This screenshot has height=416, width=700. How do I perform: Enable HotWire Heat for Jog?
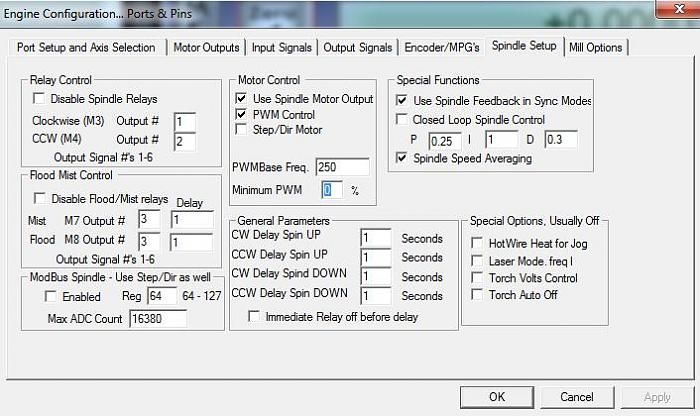pyautogui.click(x=477, y=242)
